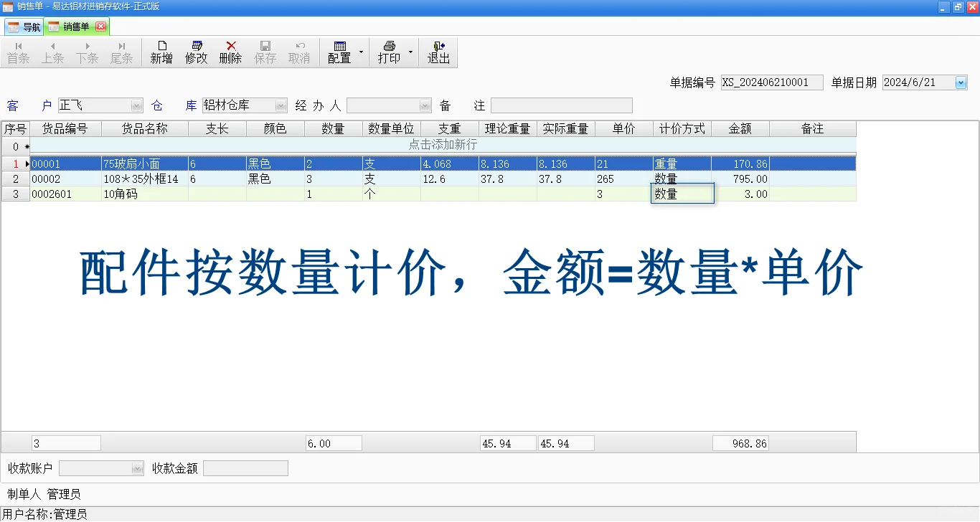Open the 客户 customer dropdown for 正飞
The width and height of the screenshot is (980, 522).
[136, 105]
